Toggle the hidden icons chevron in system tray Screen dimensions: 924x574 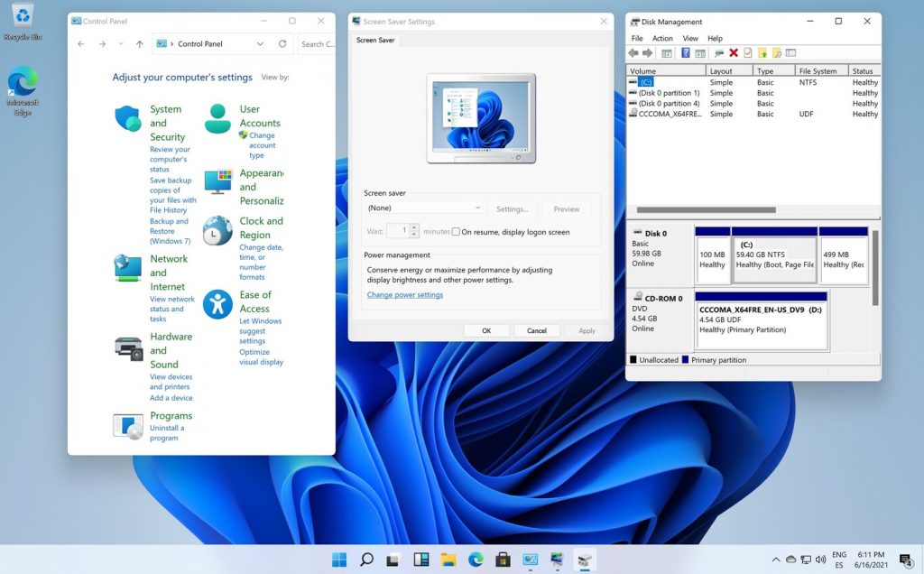[x=776, y=560]
